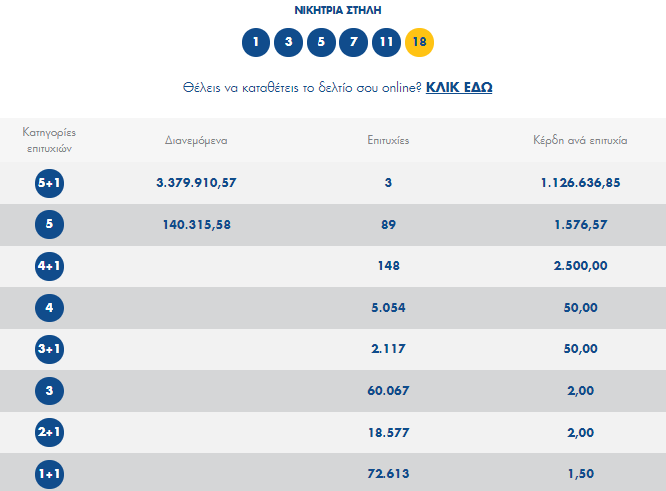Screen dimensions: 666x491
Task: Click the 50,00 prize in 3+1 row
Action: coord(580,349)
